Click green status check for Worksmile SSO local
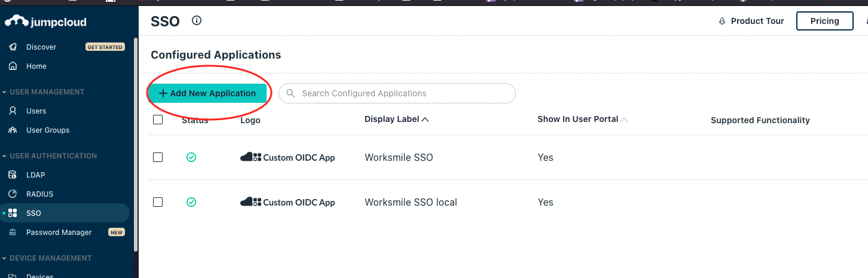Screen dimensions: 868x278 point(191,202)
